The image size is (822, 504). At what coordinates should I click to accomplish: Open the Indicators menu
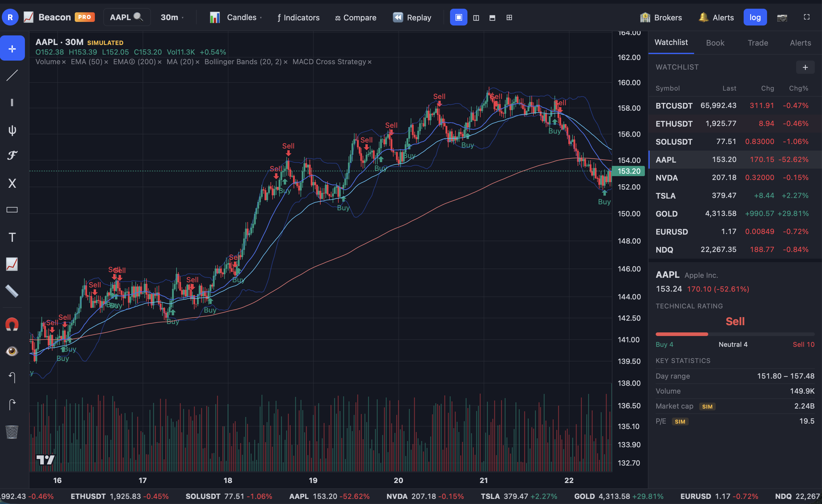tap(298, 17)
